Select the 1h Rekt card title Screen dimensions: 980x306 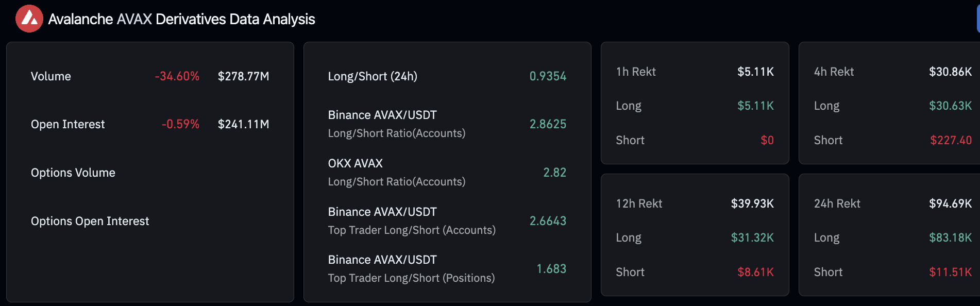coord(636,72)
